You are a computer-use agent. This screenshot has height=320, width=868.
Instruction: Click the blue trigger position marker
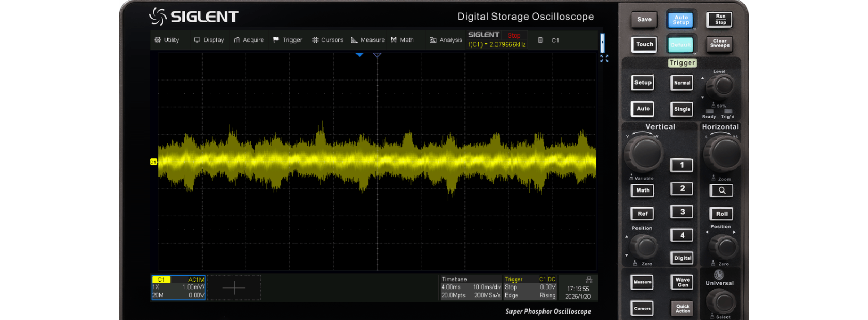pos(360,55)
